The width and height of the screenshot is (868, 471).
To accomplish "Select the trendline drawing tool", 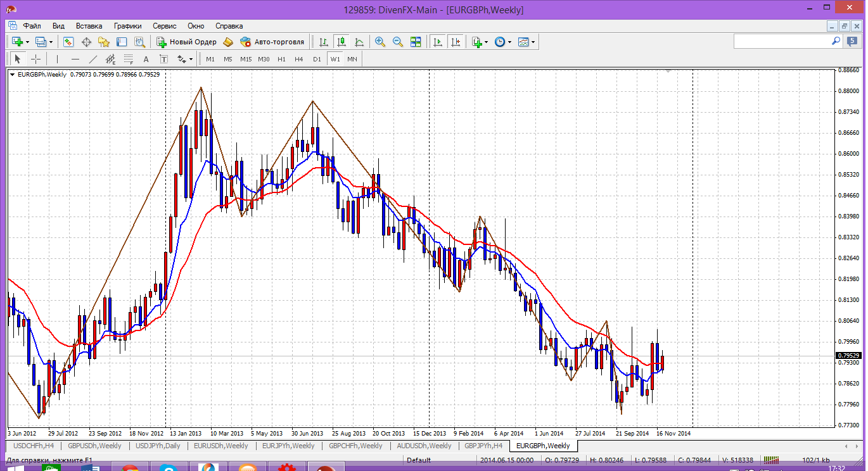I will 93,59.
